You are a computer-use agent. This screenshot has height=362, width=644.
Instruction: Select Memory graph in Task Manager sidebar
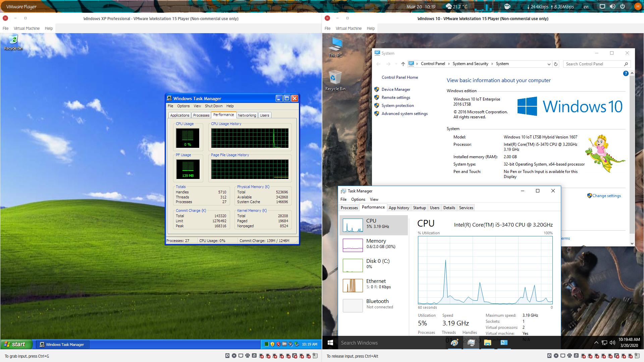pos(374,245)
